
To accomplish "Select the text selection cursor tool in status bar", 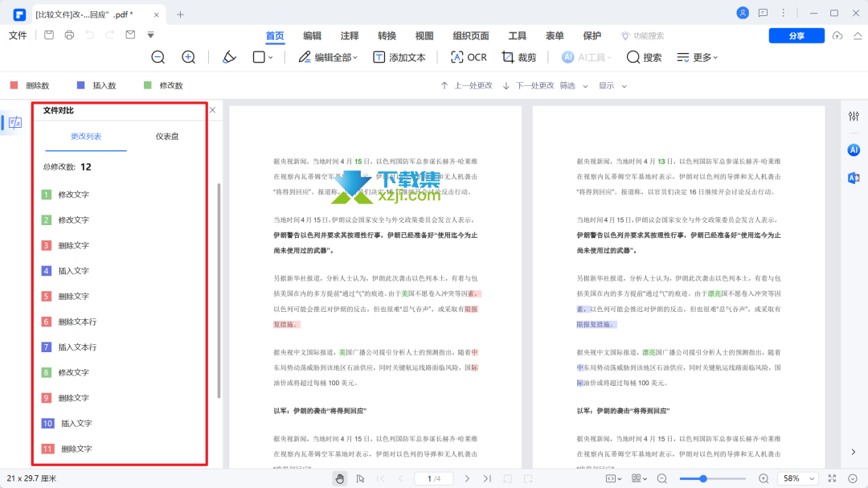I will coord(360,478).
